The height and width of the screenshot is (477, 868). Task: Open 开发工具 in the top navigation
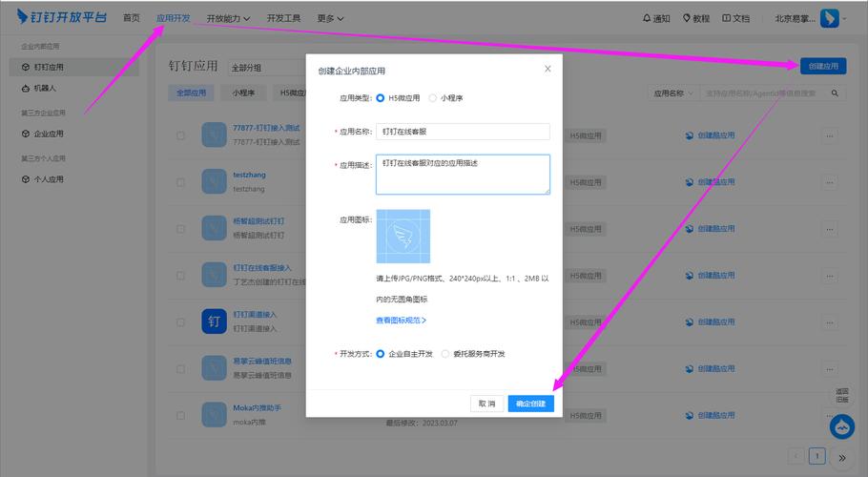coord(283,18)
